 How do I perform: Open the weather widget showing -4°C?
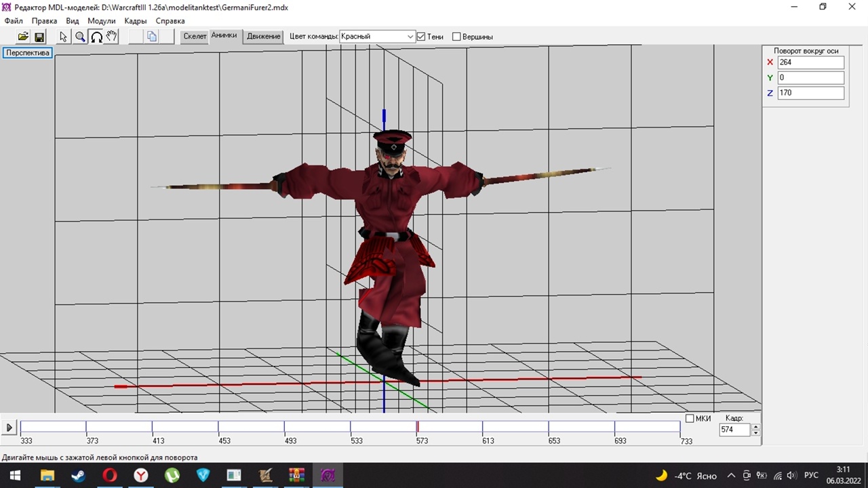tap(686, 476)
